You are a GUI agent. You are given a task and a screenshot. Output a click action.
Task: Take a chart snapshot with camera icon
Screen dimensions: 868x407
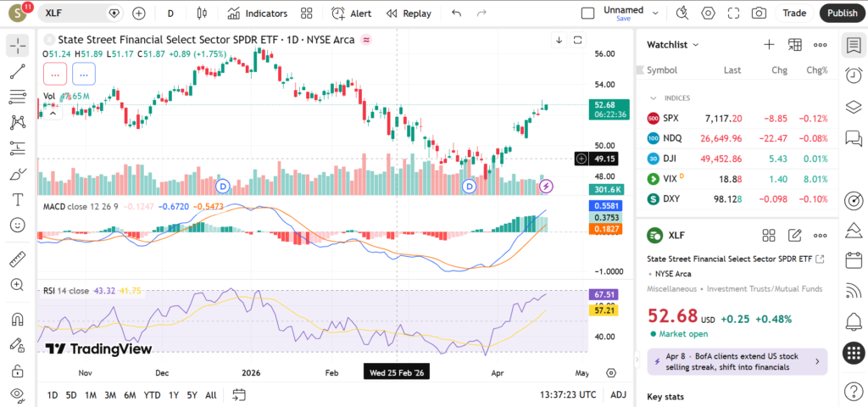(759, 13)
